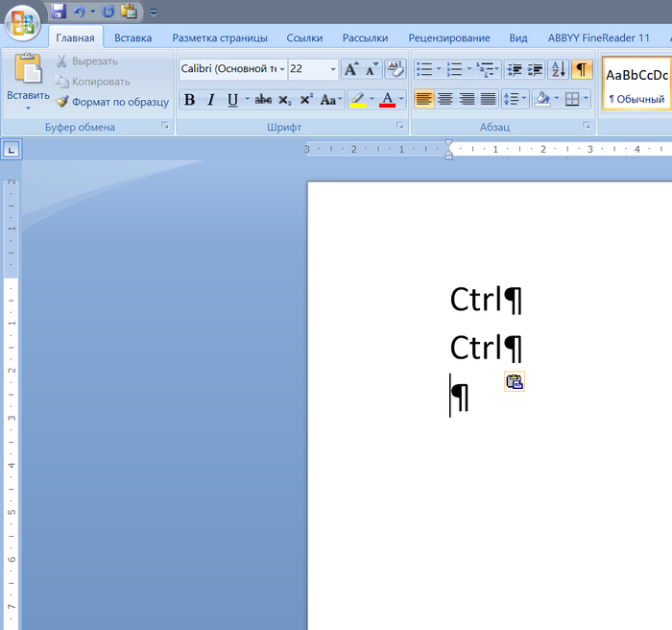Apply paragraph shading paint bucket
The width and height of the screenshot is (672, 630).
(542, 100)
